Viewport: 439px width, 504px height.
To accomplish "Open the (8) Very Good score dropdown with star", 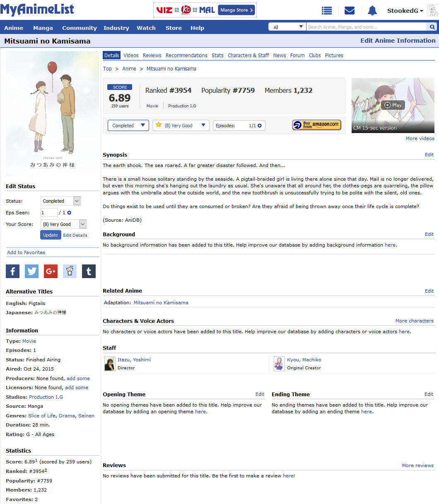I will (x=181, y=126).
